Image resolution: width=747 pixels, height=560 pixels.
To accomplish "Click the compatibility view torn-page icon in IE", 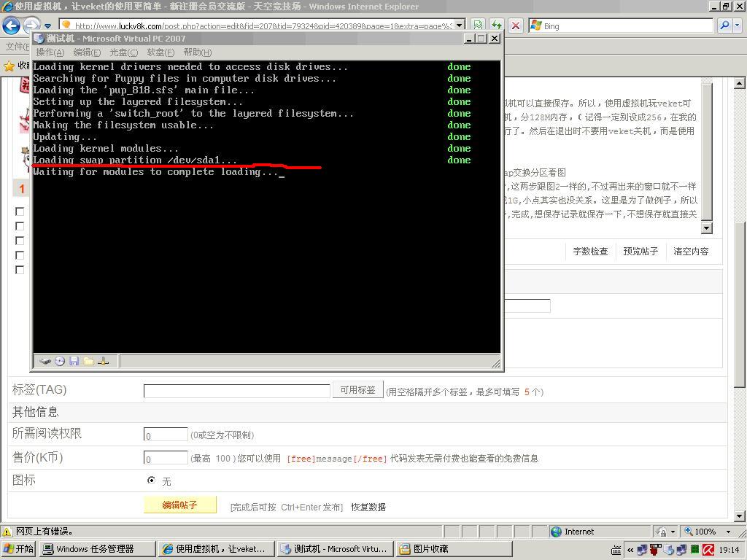I will [x=478, y=26].
